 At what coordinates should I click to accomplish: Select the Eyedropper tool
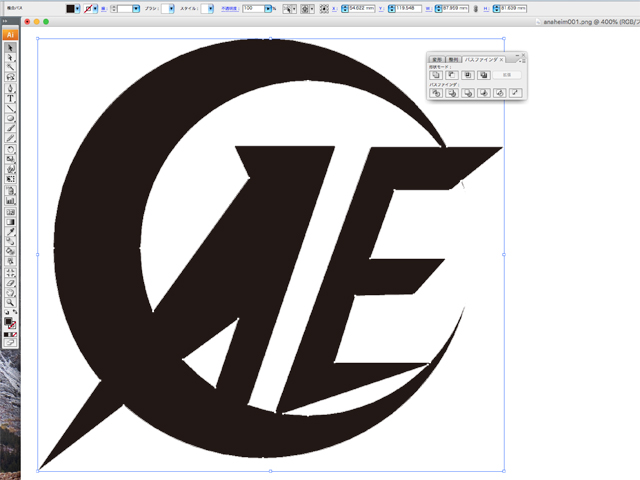click(x=10, y=232)
